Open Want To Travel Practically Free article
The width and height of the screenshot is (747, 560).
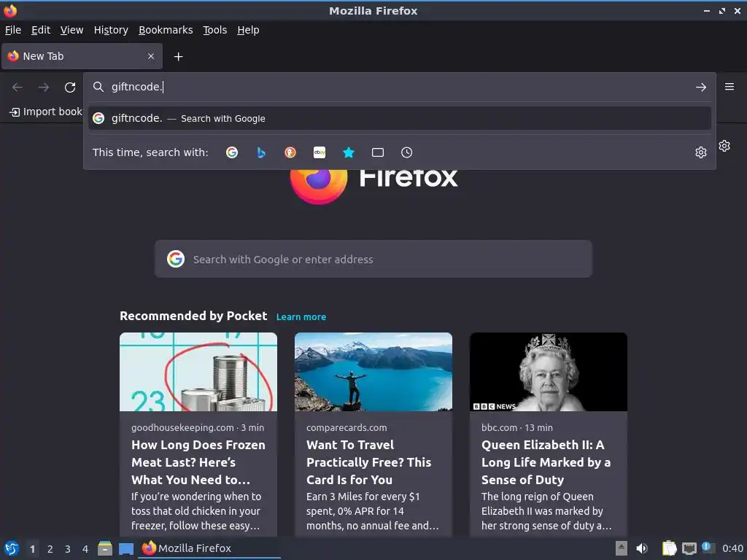[368, 462]
